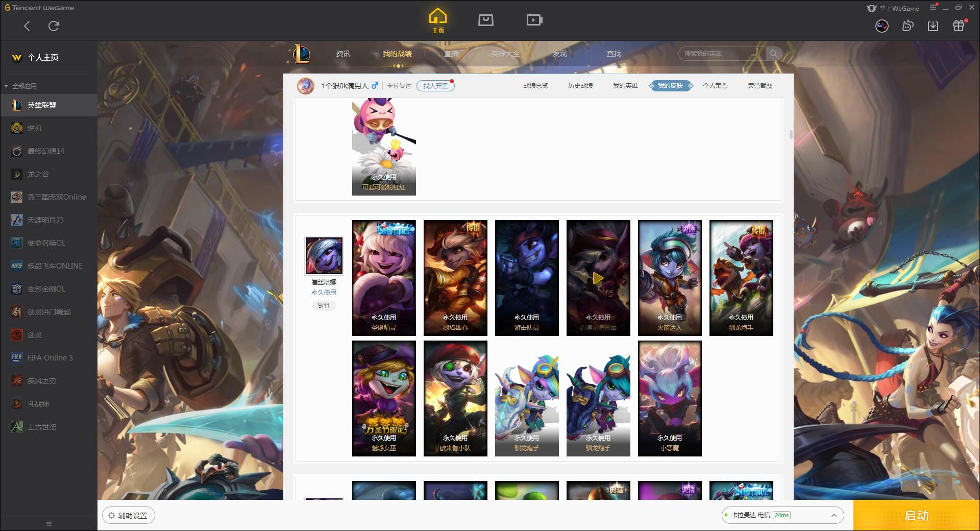
Task: Open the 英雄大全 tab
Action: (505, 54)
